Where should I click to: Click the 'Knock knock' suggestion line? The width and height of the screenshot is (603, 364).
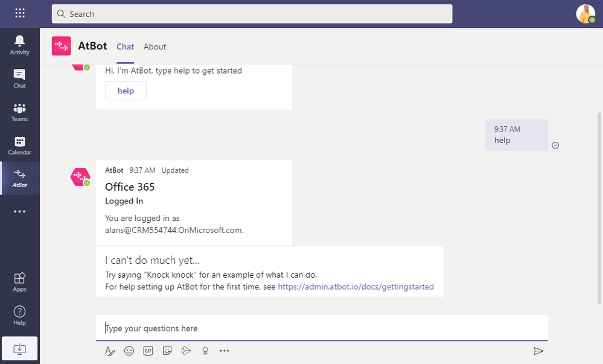tap(211, 275)
